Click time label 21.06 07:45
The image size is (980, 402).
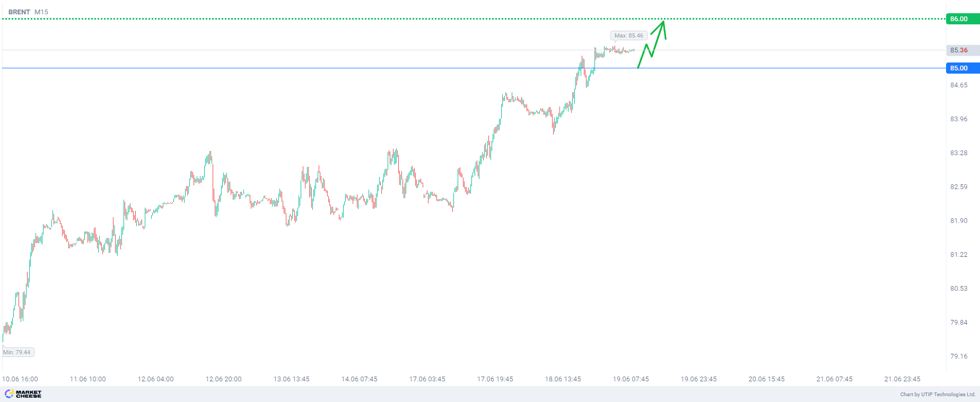pos(835,379)
